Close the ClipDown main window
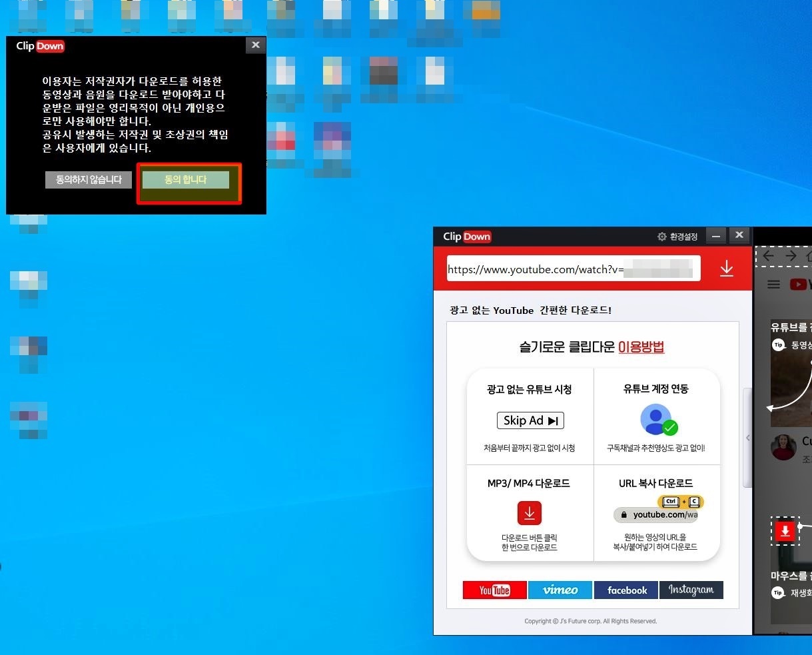The width and height of the screenshot is (812, 655). click(x=739, y=235)
